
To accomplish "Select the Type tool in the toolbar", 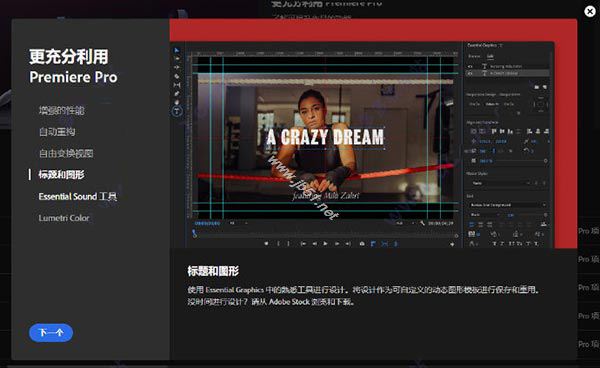I will (176, 112).
